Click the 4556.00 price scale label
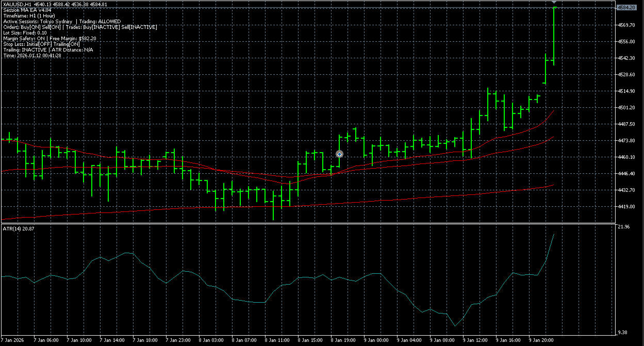 tap(626, 41)
